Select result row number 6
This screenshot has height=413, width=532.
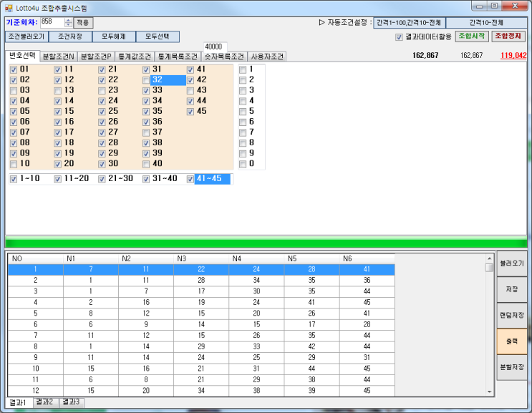201,324
